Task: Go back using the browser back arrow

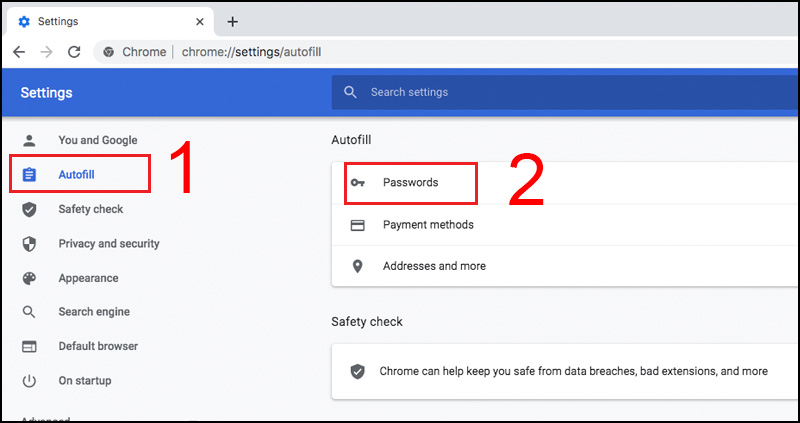Action: pyautogui.click(x=19, y=52)
